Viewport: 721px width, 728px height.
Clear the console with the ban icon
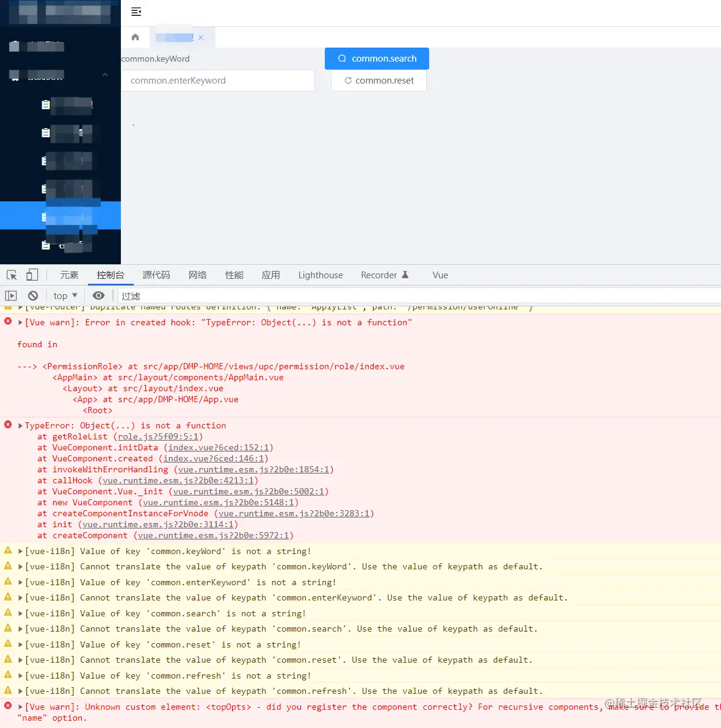pos(33,296)
